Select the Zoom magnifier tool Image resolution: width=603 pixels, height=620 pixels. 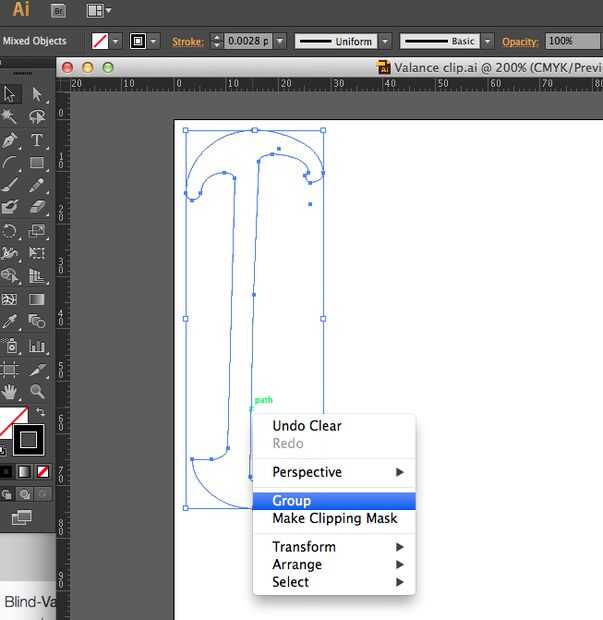pos(37,391)
